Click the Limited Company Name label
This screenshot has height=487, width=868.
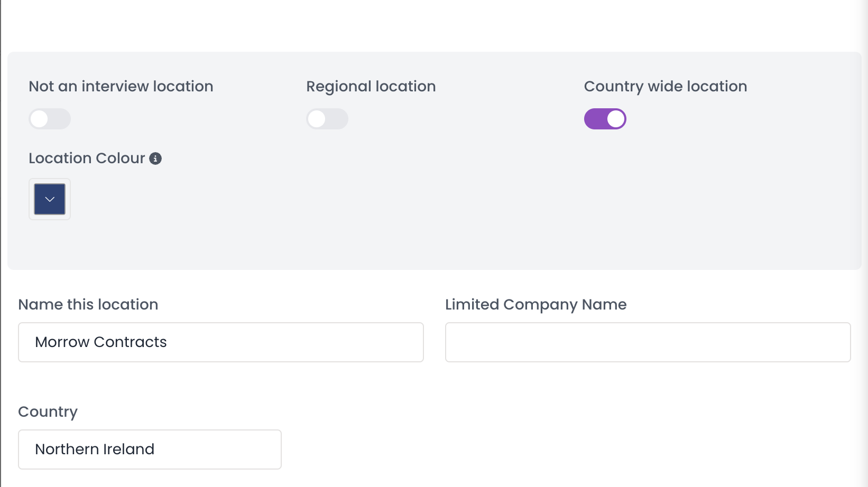coord(536,305)
